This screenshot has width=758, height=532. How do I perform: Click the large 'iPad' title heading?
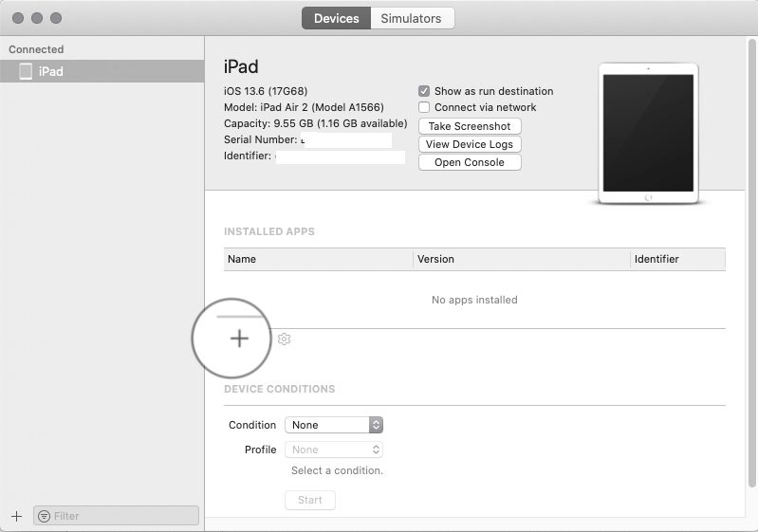pyautogui.click(x=241, y=66)
